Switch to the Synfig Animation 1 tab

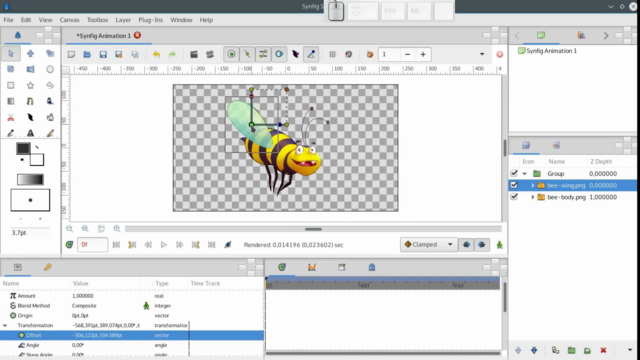coord(104,36)
